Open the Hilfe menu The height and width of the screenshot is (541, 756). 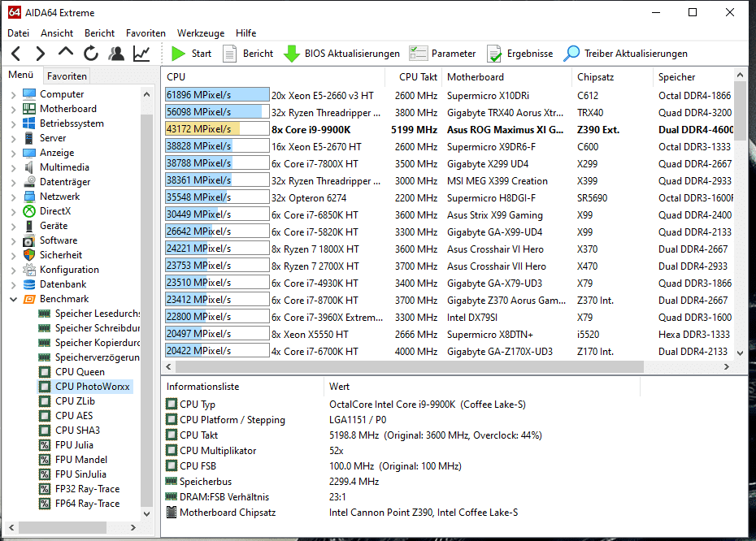click(x=245, y=33)
